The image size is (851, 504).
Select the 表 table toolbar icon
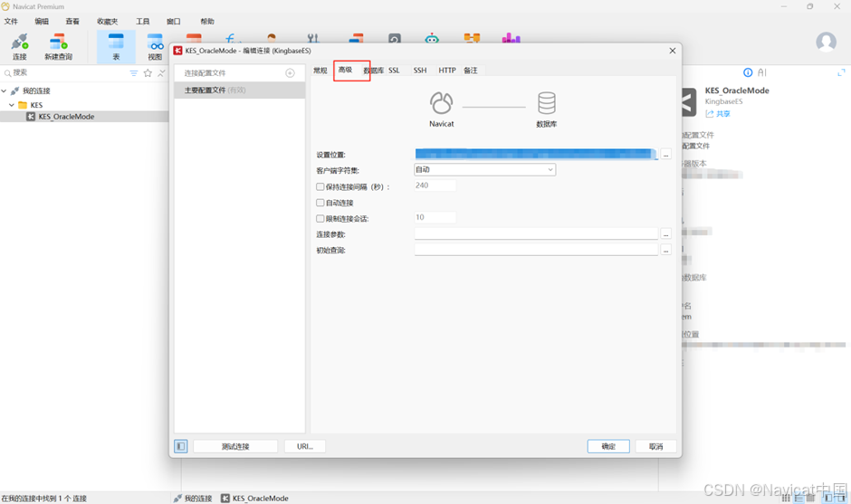pos(116,47)
